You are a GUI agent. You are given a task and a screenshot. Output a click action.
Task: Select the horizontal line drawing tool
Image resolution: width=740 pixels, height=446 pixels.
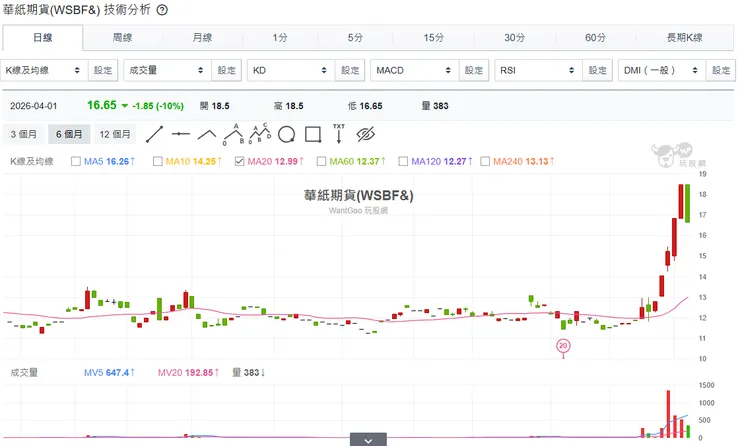(181, 134)
